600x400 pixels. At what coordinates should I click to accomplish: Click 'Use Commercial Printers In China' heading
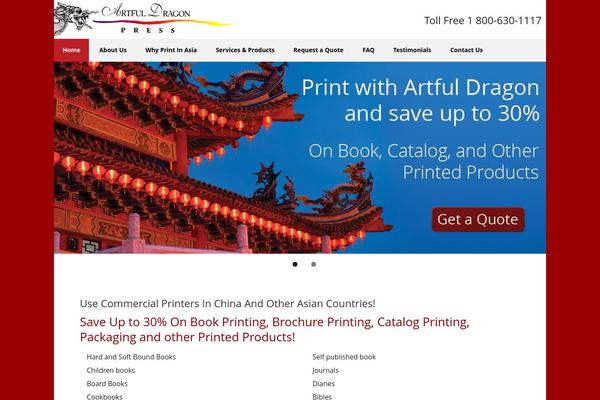(228, 304)
